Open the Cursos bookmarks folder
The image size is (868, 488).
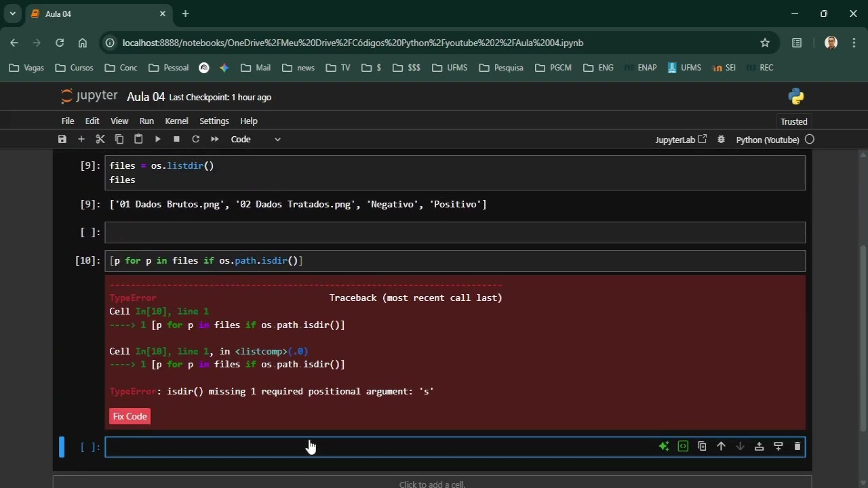click(x=74, y=68)
